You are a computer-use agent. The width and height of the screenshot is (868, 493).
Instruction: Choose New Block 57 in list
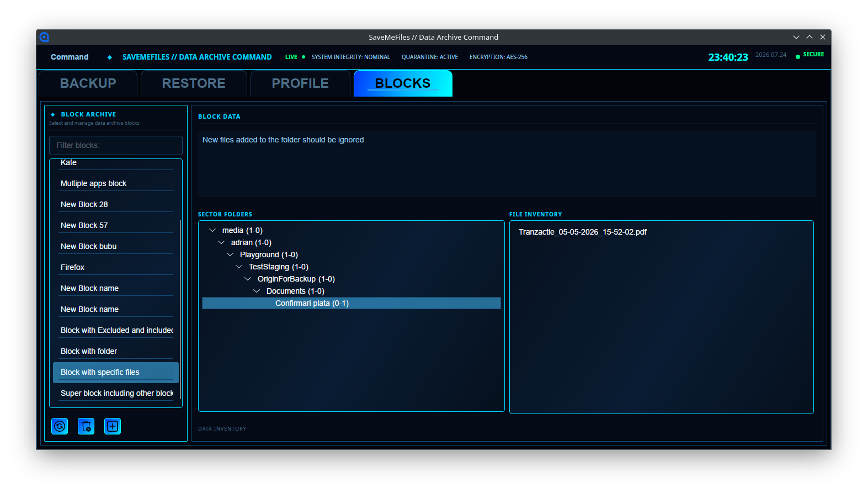pos(116,225)
